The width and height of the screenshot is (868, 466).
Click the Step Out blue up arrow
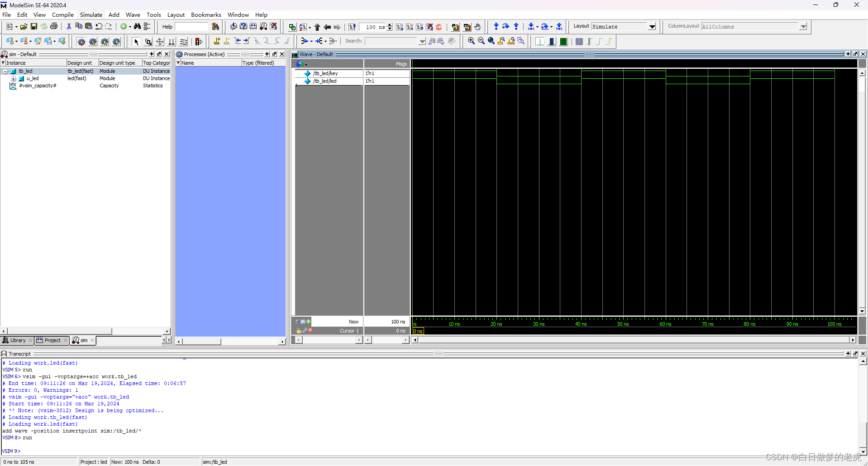(x=516, y=27)
